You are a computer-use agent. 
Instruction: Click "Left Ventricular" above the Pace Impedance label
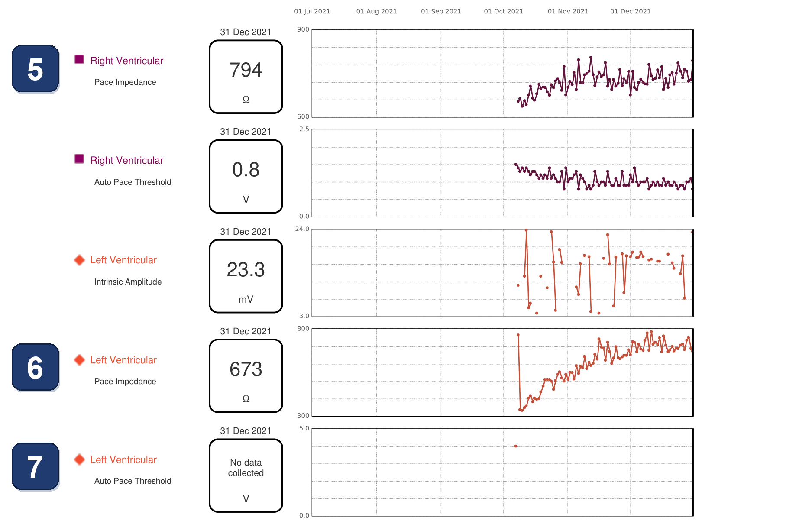tap(123, 360)
